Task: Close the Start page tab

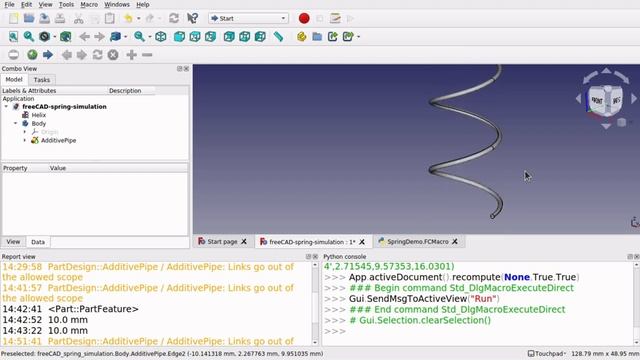Action: pyautogui.click(x=244, y=242)
